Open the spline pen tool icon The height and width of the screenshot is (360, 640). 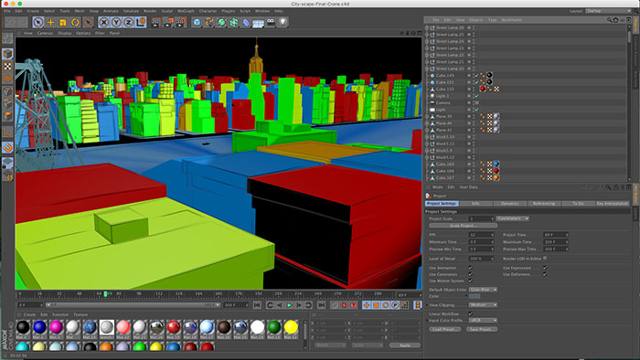tap(209, 22)
